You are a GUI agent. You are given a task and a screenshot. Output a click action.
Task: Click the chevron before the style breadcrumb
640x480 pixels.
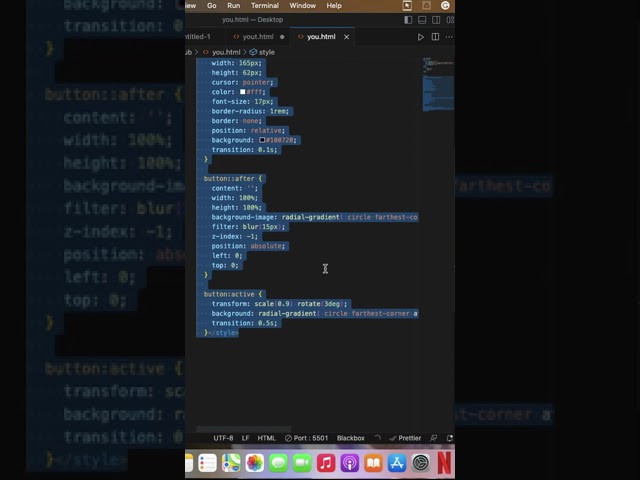point(245,52)
